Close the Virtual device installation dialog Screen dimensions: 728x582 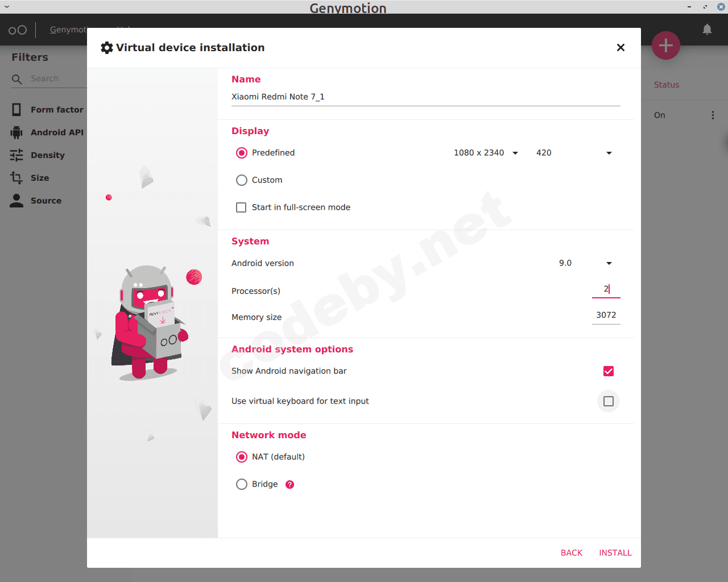(x=621, y=48)
